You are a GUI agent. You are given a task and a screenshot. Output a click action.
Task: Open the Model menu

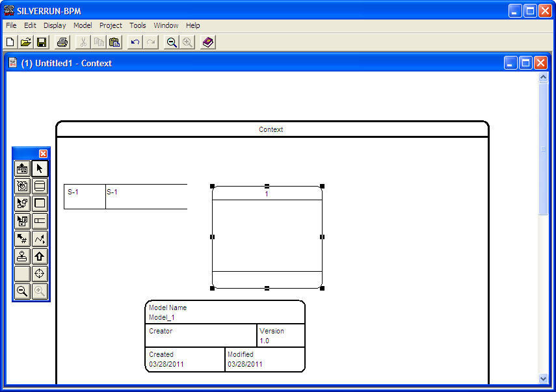83,25
